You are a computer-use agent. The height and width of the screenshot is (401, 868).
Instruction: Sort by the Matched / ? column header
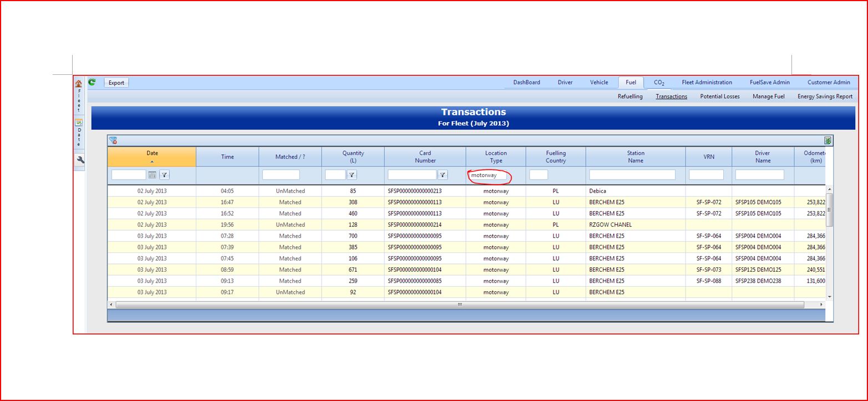[x=290, y=156]
